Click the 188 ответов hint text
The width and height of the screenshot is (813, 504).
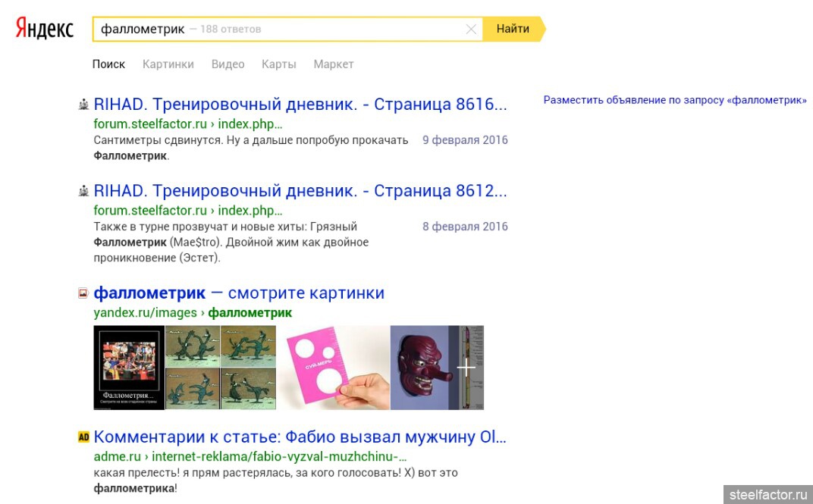[x=231, y=29]
